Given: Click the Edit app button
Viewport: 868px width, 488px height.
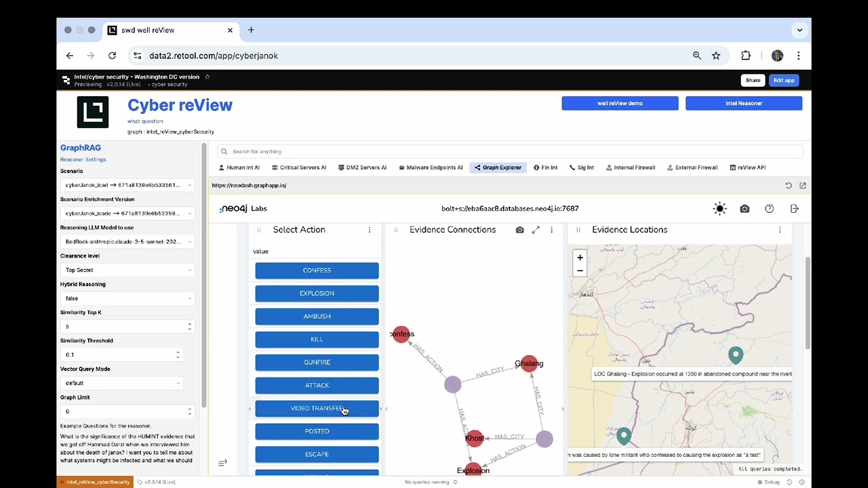Looking at the screenshot, I should [784, 80].
